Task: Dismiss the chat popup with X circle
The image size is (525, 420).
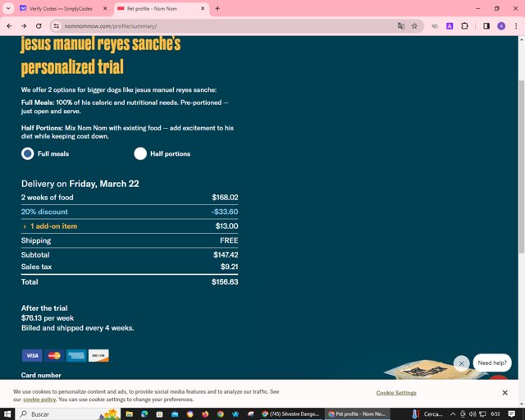Action: click(461, 363)
